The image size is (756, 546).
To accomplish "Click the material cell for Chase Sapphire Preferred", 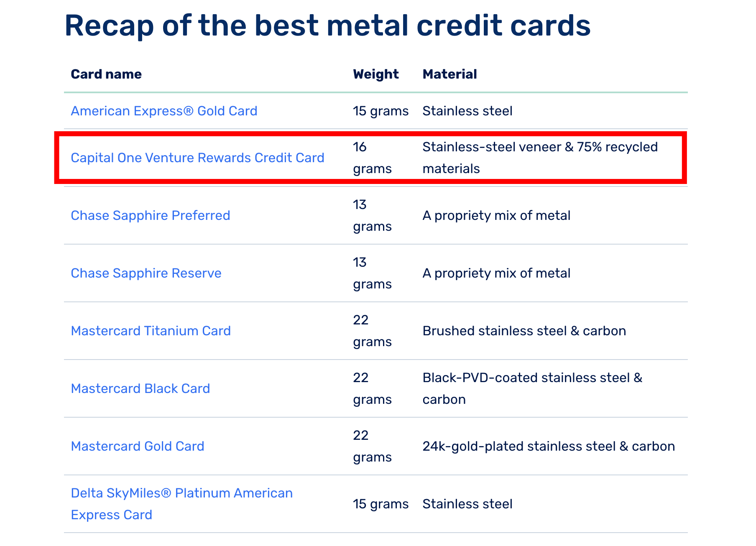I will point(496,215).
